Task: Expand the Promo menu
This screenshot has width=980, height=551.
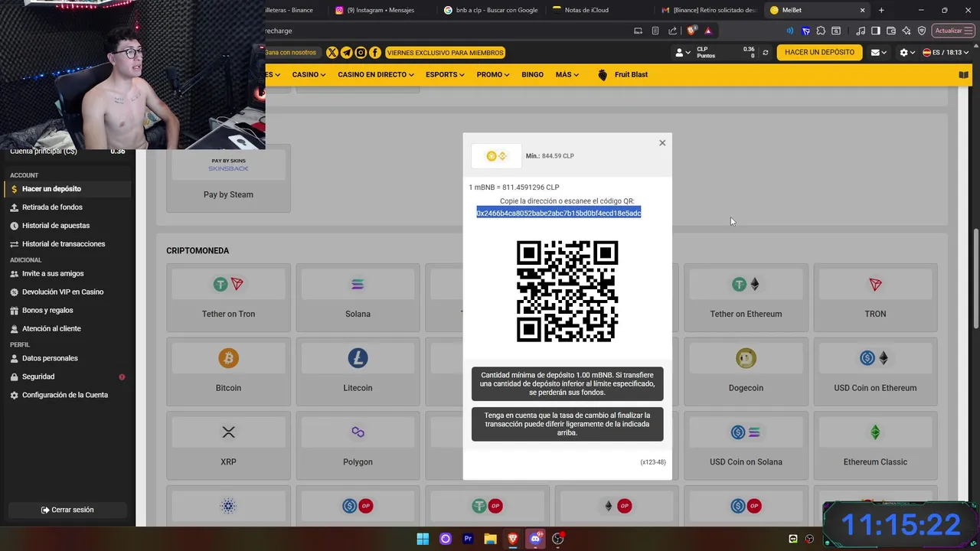Action: click(x=492, y=74)
